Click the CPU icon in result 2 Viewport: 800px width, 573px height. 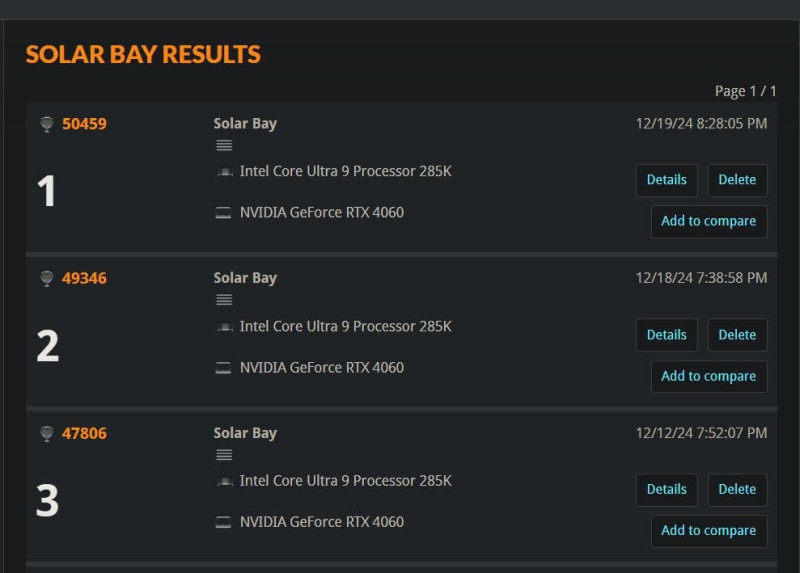point(224,327)
